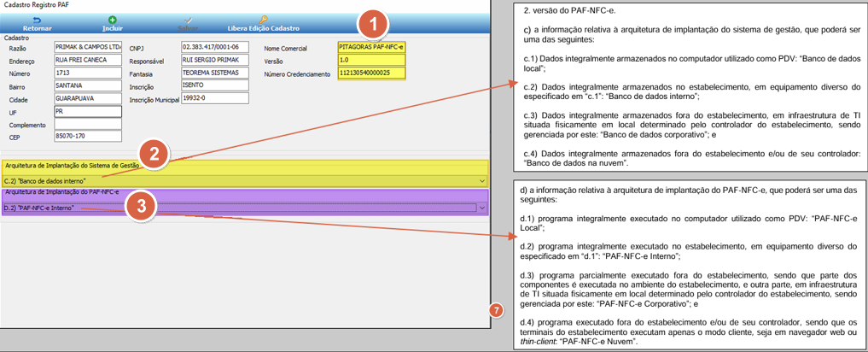Click the Inscrição Municipal label text

(154, 100)
